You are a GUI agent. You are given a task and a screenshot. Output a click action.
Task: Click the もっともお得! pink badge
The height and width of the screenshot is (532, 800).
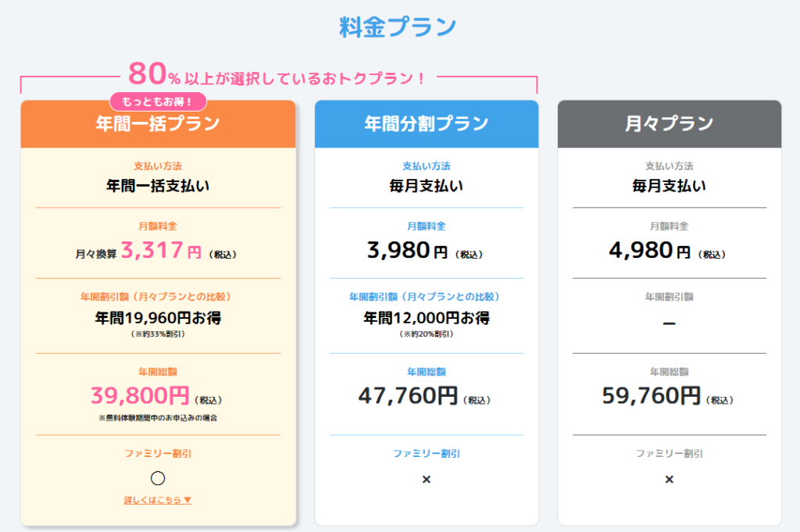158,102
